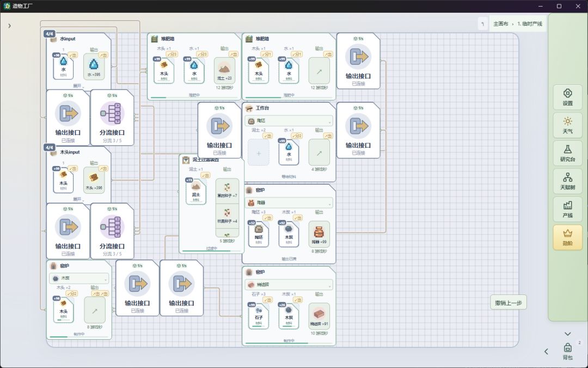The width and height of the screenshot is (588, 368).
Task: Expand the left panel with the chevron arrow
Action: point(9,26)
